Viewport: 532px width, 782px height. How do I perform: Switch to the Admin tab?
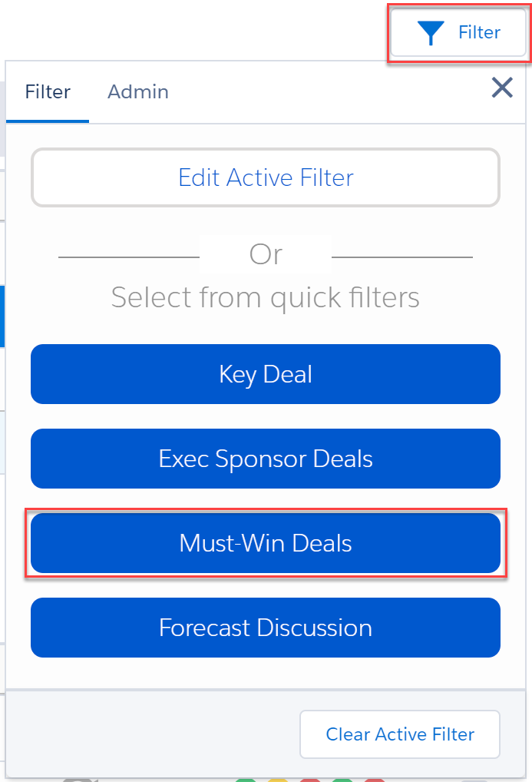click(x=138, y=91)
